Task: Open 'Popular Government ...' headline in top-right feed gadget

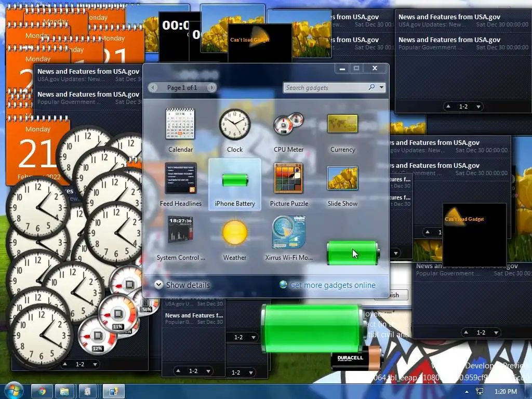Action: [463, 44]
